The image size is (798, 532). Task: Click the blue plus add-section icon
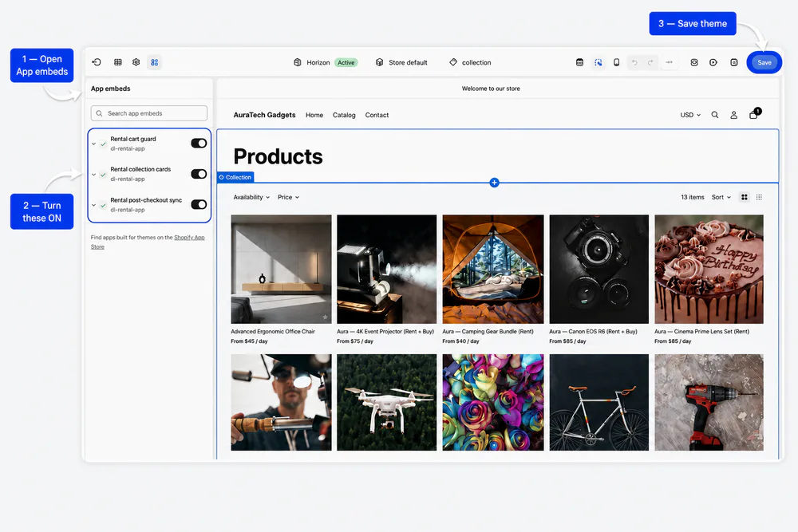click(x=494, y=183)
